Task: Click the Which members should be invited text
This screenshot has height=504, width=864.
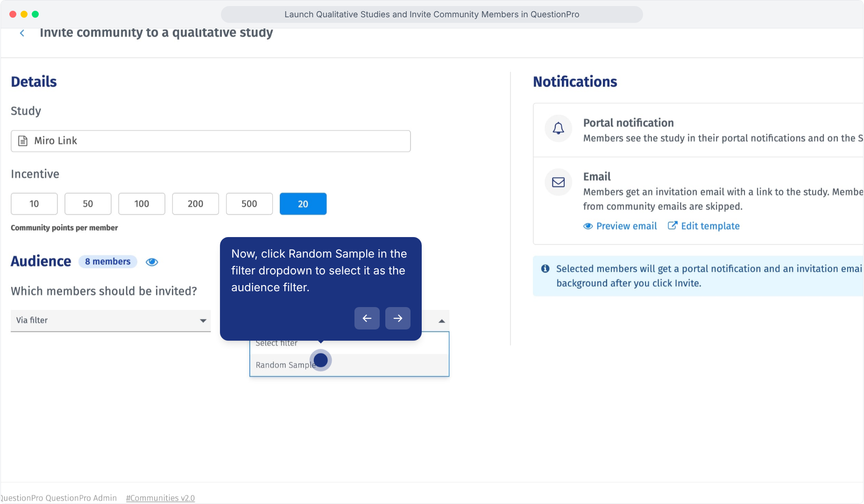Action: coord(104,291)
